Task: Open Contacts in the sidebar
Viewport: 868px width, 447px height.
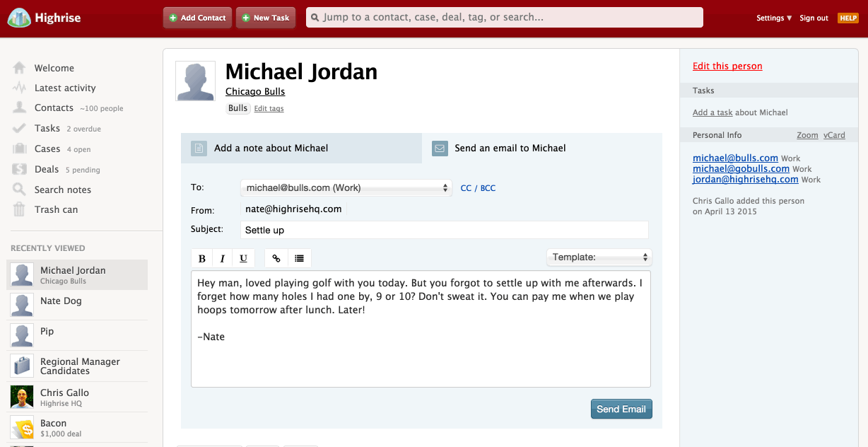Action: [x=54, y=108]
